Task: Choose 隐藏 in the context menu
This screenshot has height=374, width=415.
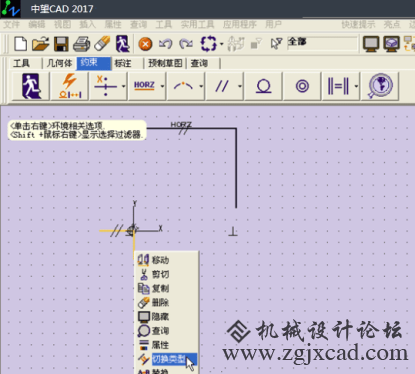Action: 167,316
